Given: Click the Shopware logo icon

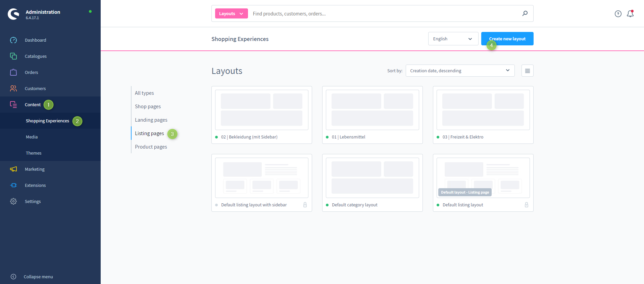Looking at the screenshot, I should (x=13, y=14).
